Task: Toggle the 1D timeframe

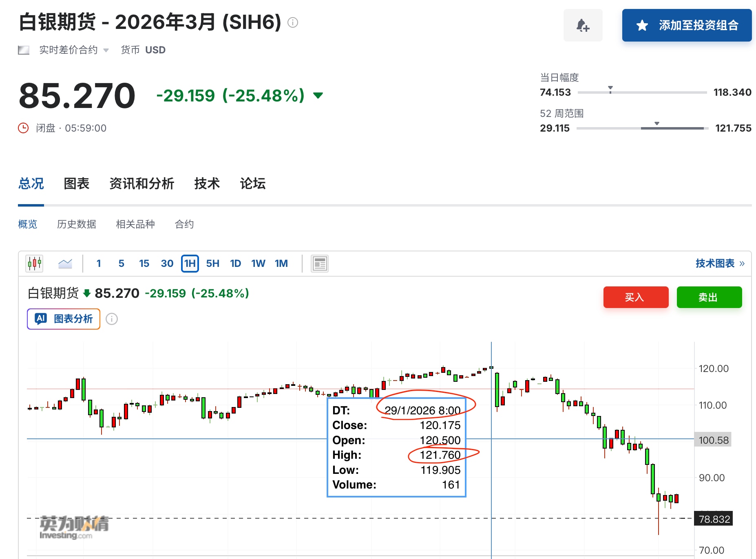Action: coord(235,263)
